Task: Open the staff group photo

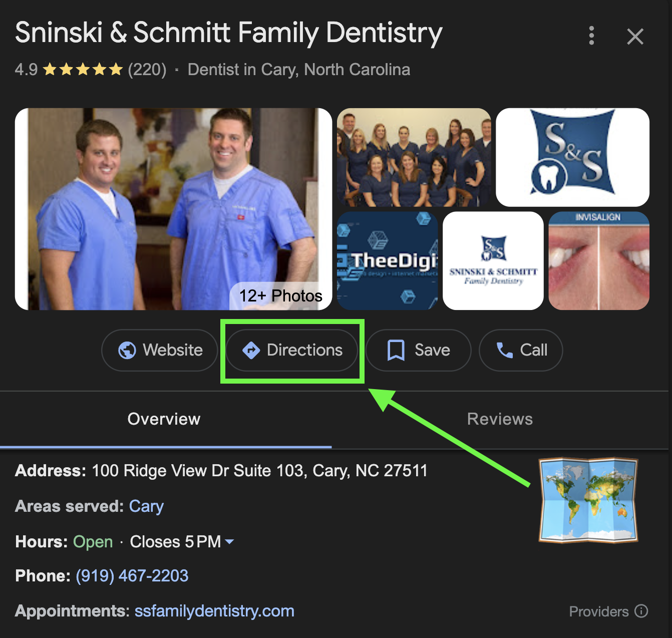Action: pos(414,157)
